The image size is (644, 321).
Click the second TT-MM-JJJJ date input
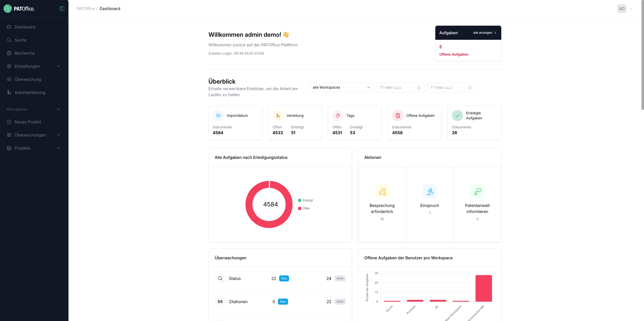pos(448,88)
